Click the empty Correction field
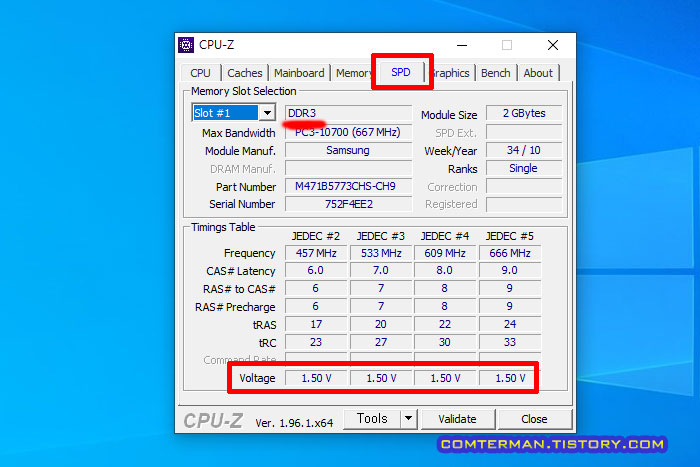700x467 pixels. click(x=524, y=186)
